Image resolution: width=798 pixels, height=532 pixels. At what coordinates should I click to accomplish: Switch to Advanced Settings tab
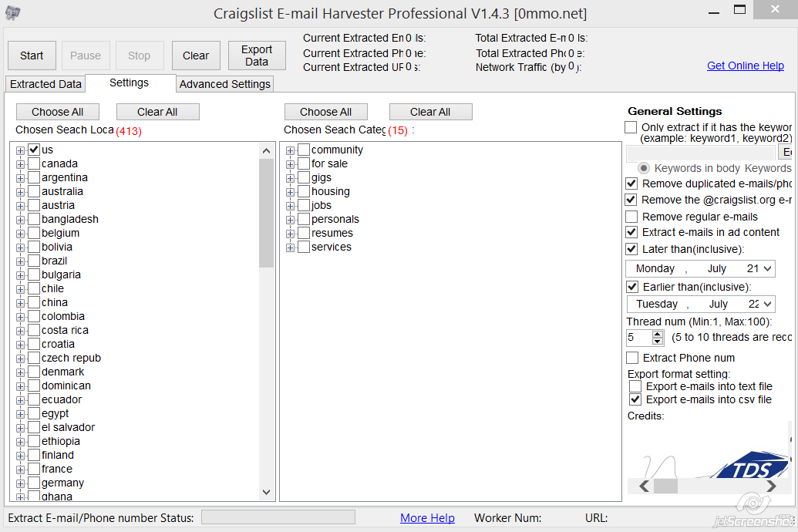[x=225, y=84]
